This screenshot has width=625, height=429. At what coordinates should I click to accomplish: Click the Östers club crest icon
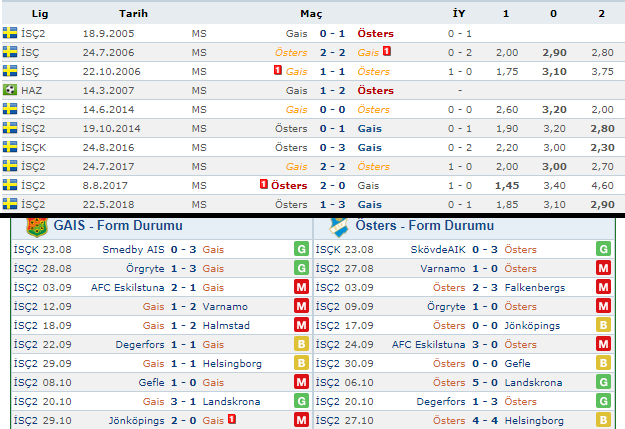click(338, 226)
